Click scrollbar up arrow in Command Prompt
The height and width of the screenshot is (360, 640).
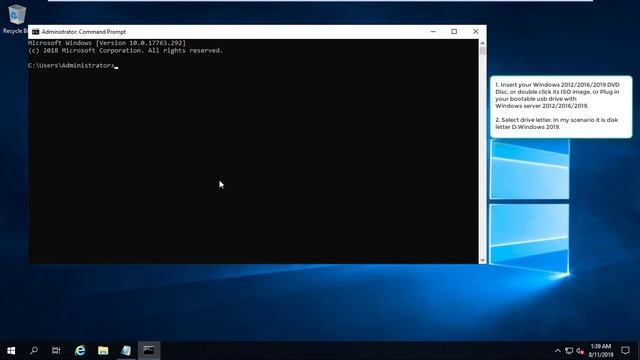[x=482, y=43]
